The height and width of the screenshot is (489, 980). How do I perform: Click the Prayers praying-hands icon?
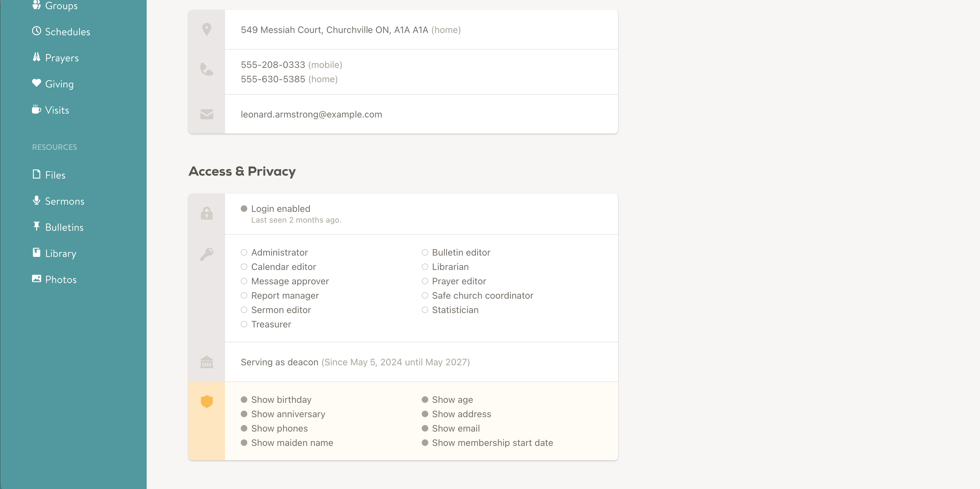(37, 57)
